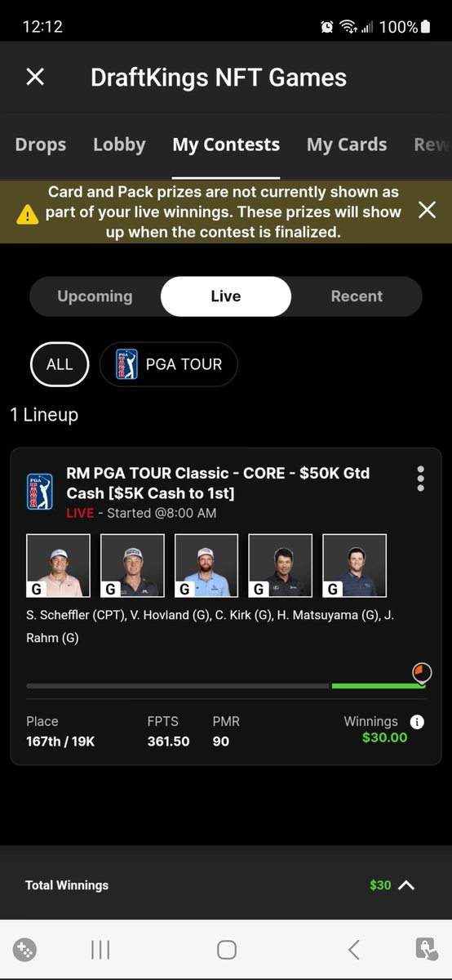
Task: Open the My Cards tab
Action: tap(347, 145)
